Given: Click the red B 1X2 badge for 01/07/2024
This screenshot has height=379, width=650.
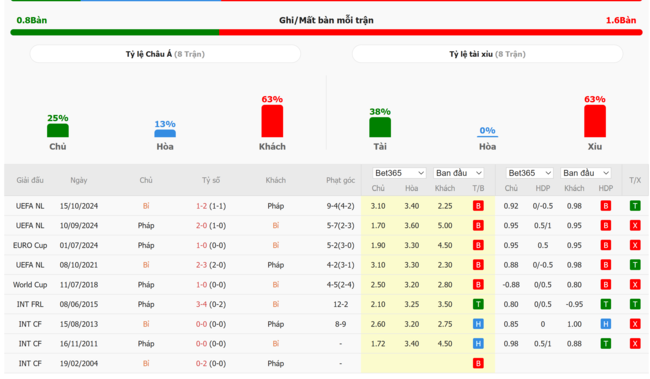Looking at the screenshot, I should pyautogui.click(x=478, y=245).
